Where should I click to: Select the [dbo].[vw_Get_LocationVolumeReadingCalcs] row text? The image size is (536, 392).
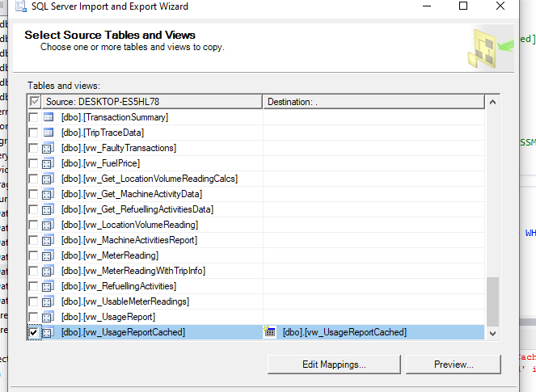click(x=150, y=179)
